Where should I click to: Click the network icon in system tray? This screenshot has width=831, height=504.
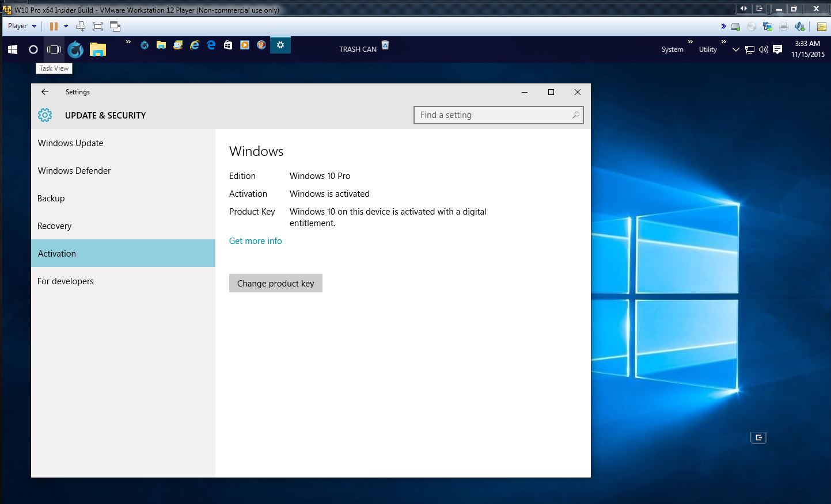click(750, 49)
